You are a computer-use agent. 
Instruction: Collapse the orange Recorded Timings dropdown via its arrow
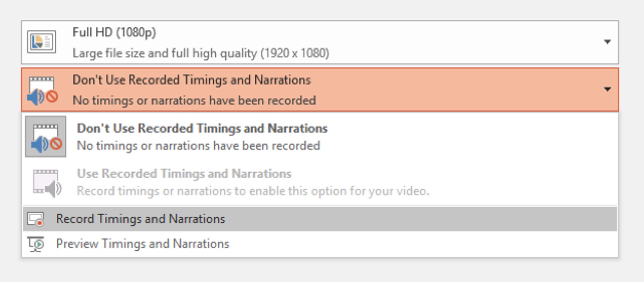point(607,89)
